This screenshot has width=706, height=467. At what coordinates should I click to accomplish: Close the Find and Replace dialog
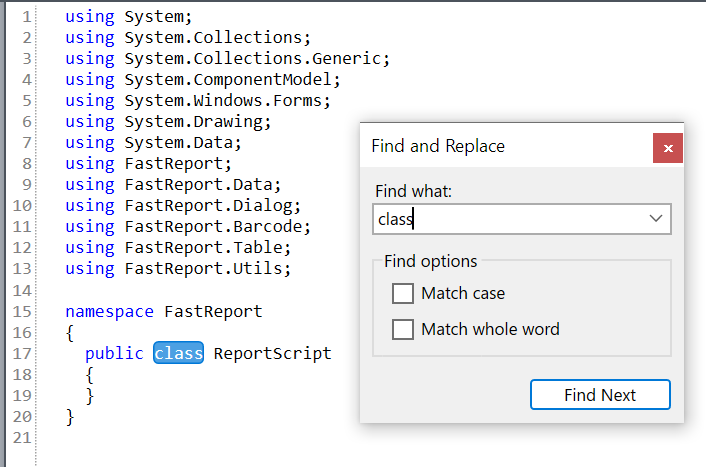[667, 147]
